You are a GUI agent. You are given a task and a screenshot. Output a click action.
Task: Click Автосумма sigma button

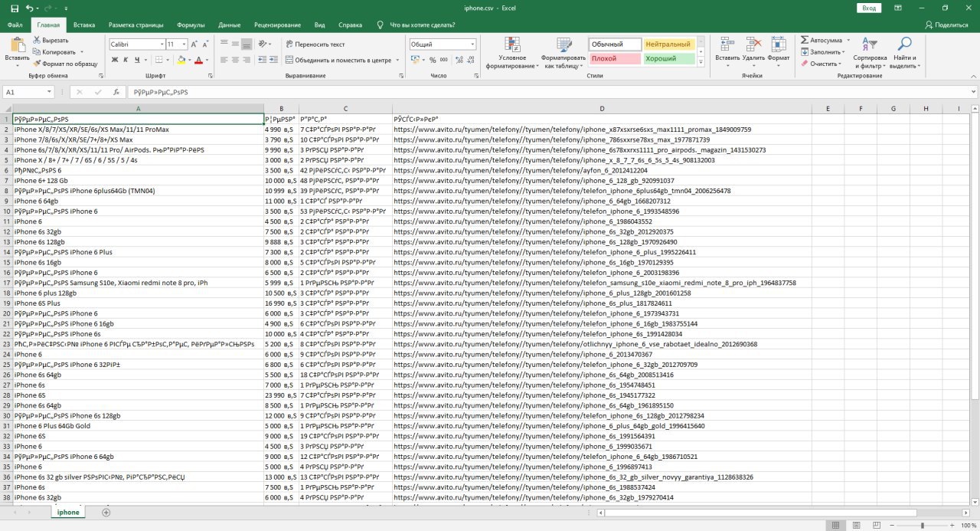tap(822, 40)
